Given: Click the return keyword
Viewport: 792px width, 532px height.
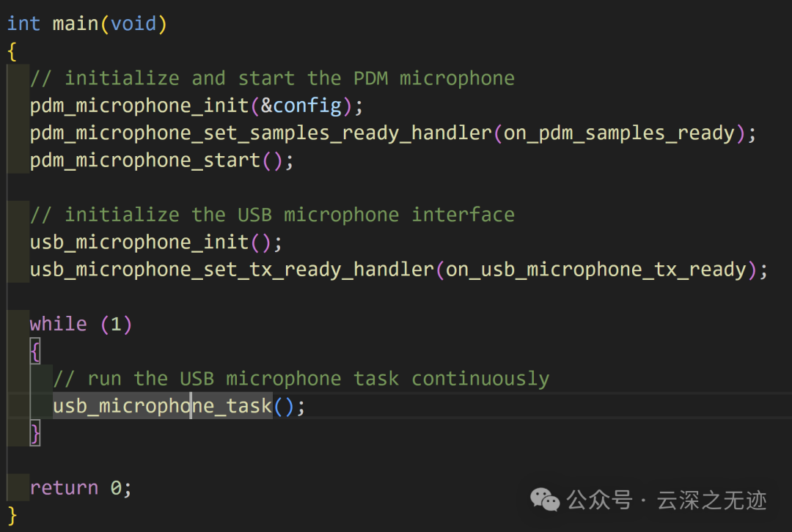Looking at the screenshot, I should click(64, 488).
